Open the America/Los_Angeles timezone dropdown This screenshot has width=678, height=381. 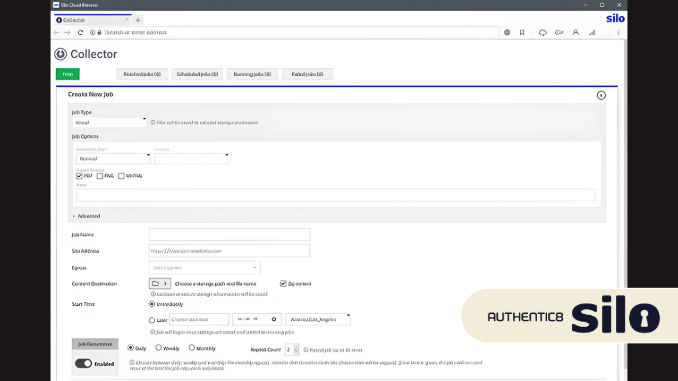[318, 320]
